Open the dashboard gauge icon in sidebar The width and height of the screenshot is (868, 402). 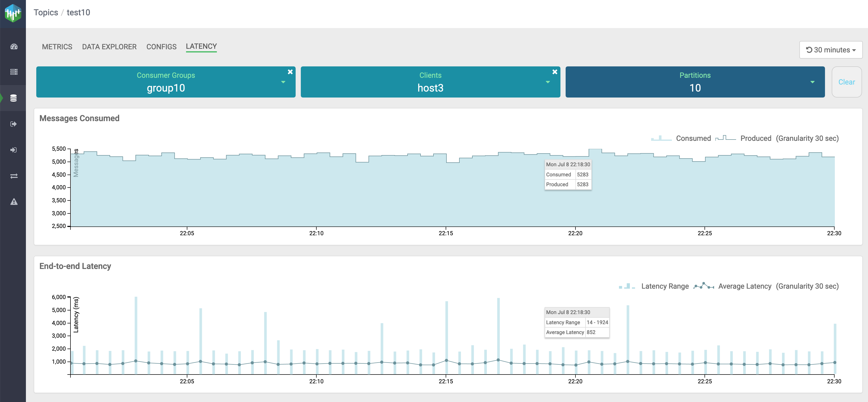click(x=14, y=46)
